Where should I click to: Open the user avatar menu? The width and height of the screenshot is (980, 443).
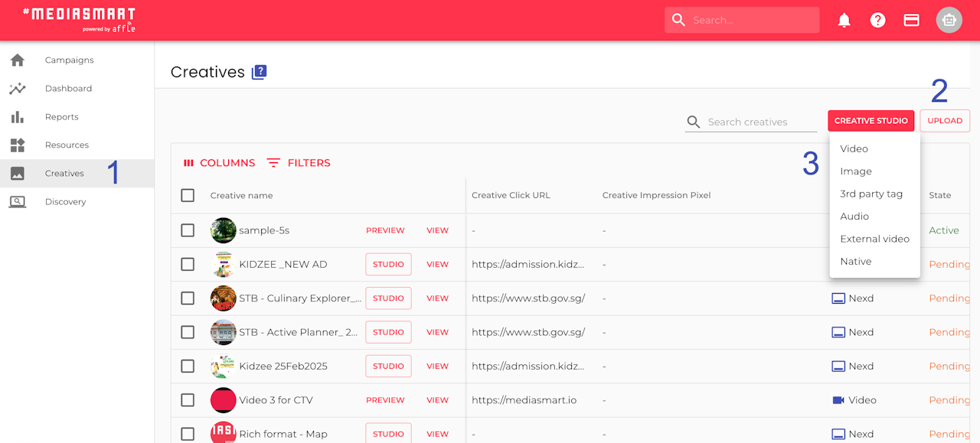(949, 20)
